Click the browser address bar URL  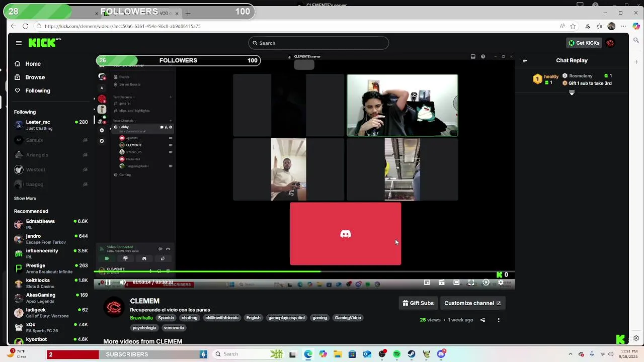click(123, 26)
